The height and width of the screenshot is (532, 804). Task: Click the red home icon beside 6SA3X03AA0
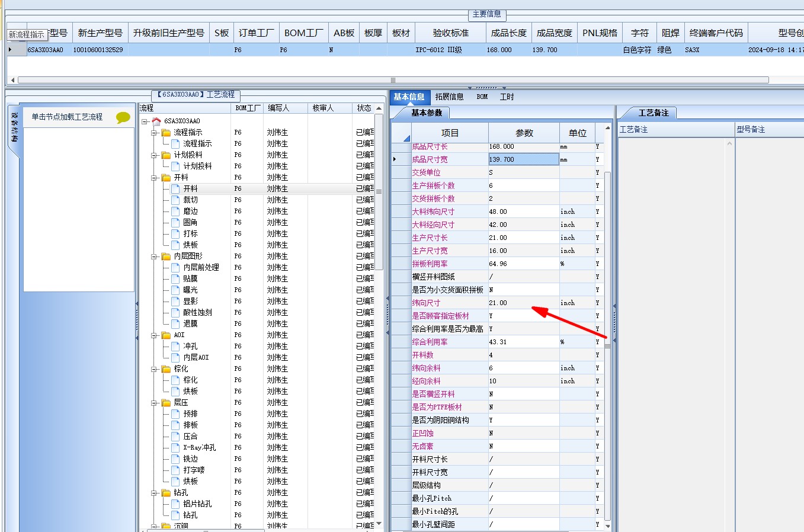coord(156,121)
